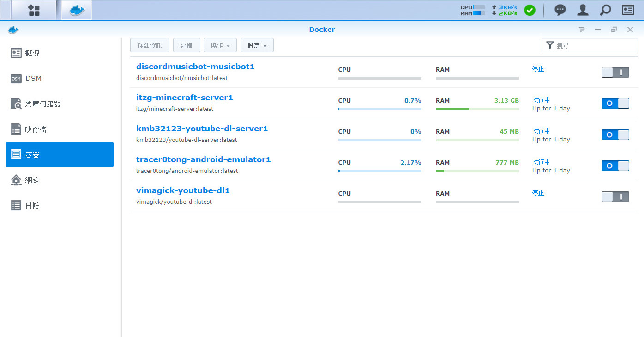Click image name kmb32123/youtube-dl-server:latest
Viewport: 644px width, 337px height.
click(187, 140)
